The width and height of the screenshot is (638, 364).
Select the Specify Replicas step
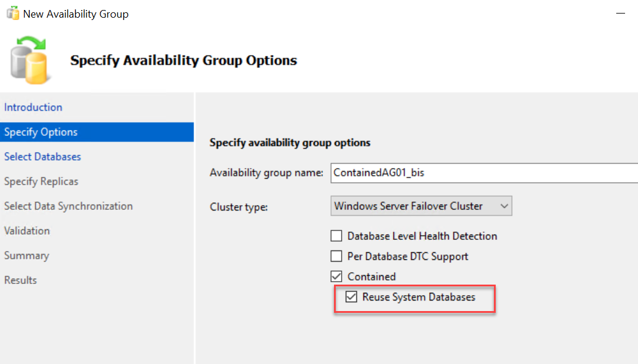(x=41, y=181)
